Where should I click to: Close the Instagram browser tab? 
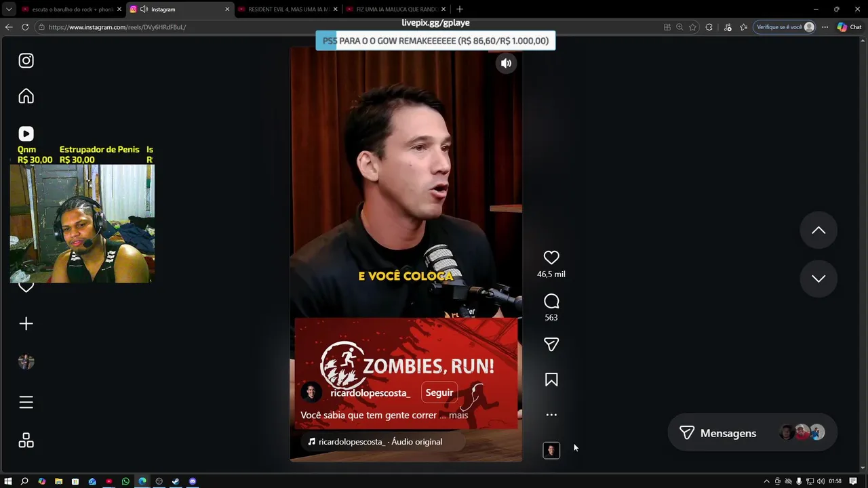(x=227, y=9)
